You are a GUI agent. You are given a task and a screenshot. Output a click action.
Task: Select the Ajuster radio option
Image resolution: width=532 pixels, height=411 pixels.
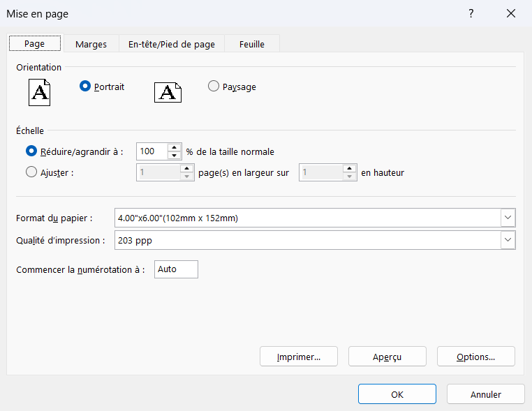tap(31, 172)
